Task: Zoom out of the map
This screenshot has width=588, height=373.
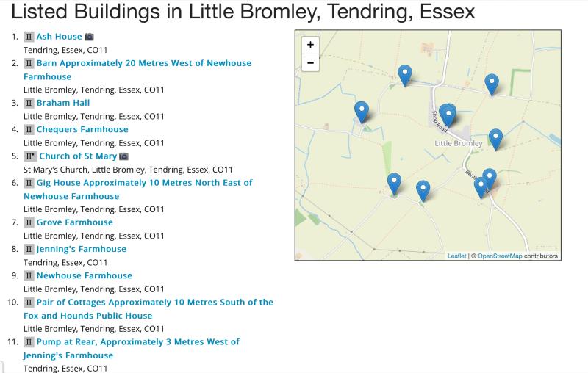Action: coord(310,63)
